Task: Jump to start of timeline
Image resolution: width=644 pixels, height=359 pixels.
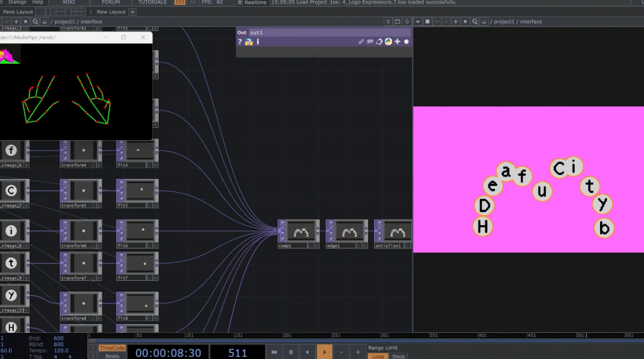Action: tap(274, 352)
